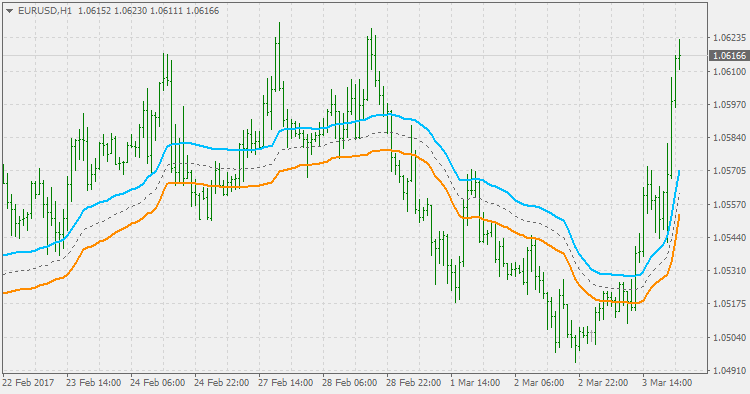
Task: Click the 22 Feb 2017 date label
Action: click(x=29, y=383)
